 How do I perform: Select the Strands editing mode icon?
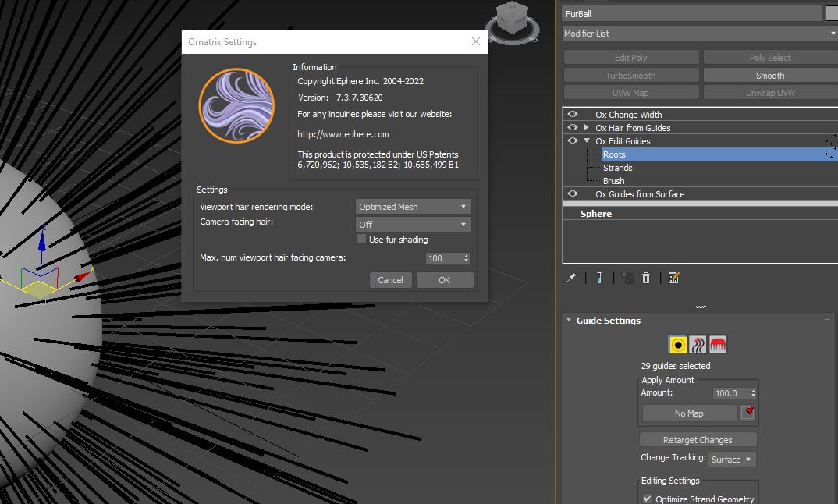coord(698,345)
